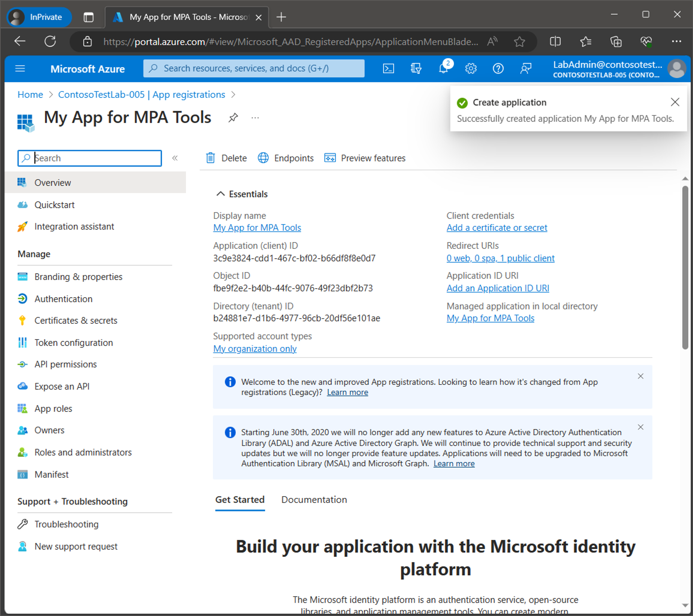
Task: Open the Help question mark icon
Action: [x=498, y=69]
